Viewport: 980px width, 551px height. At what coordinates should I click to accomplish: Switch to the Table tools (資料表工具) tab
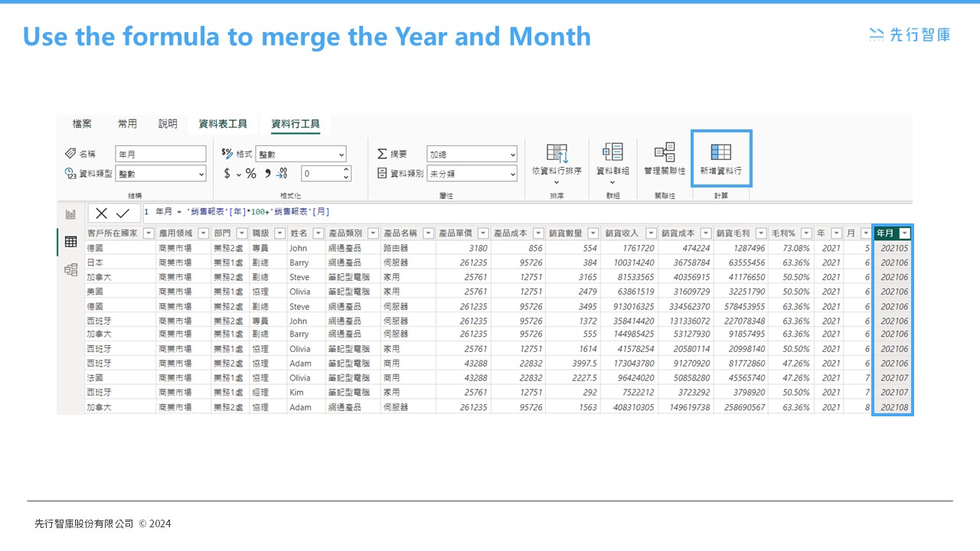tap(223, 124)
